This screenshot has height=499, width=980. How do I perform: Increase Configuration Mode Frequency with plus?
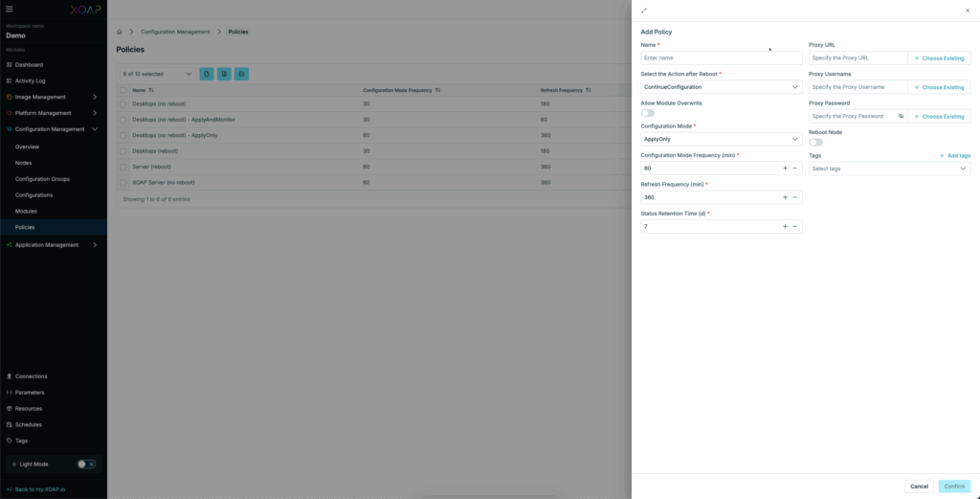(785, 169)
